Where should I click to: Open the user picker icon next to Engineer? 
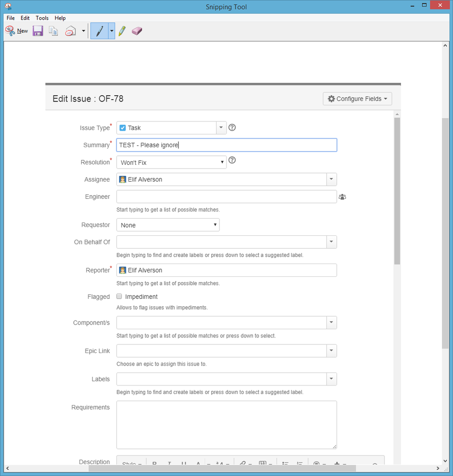pyautogui.click(x=342, y=197)
